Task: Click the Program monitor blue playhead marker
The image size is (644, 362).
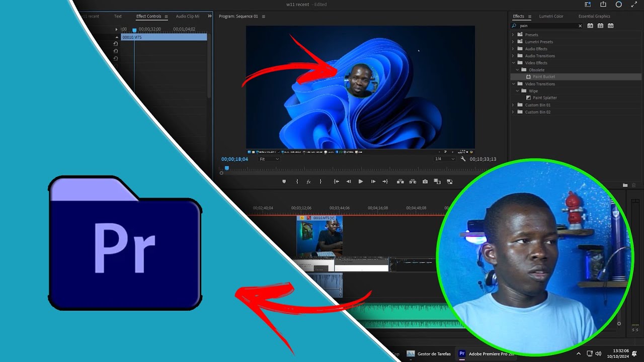Action: click(227, 168)
